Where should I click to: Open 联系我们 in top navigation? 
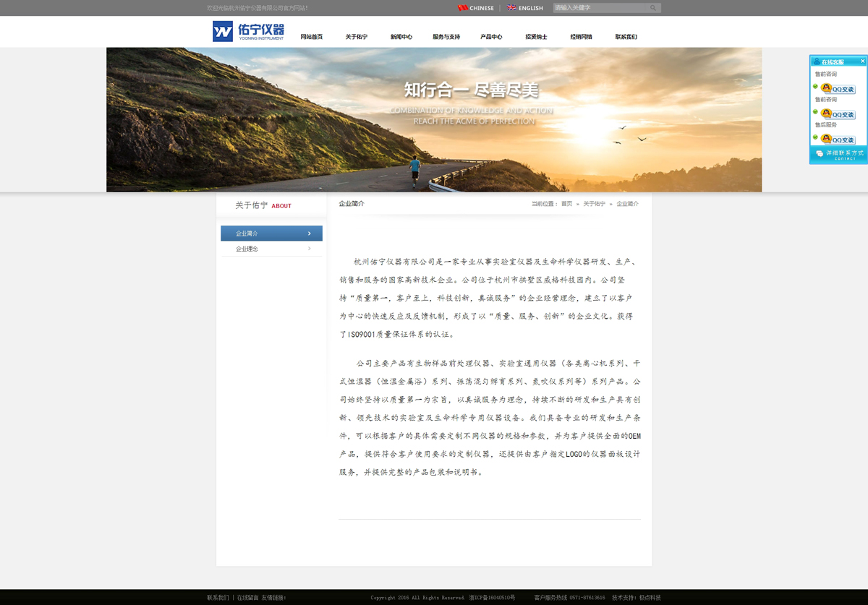pyautogui.click(x=626, y=37)
